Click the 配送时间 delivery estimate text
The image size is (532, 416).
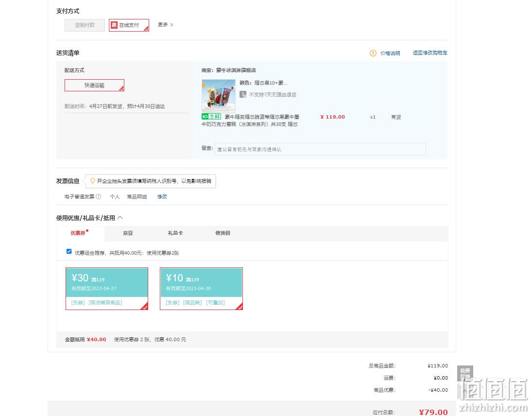(x=115, y=106)
